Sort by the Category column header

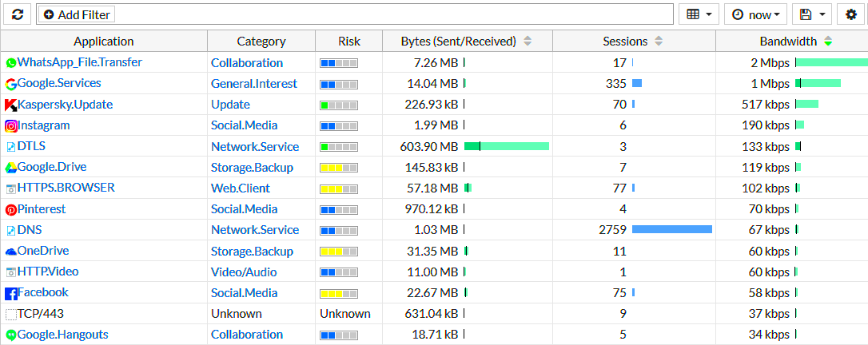[x=261, y=41]
